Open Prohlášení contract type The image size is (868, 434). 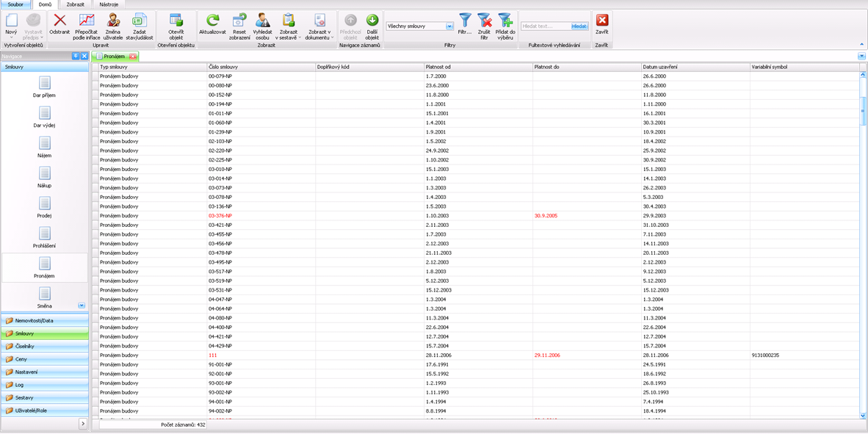pos(44,237)
